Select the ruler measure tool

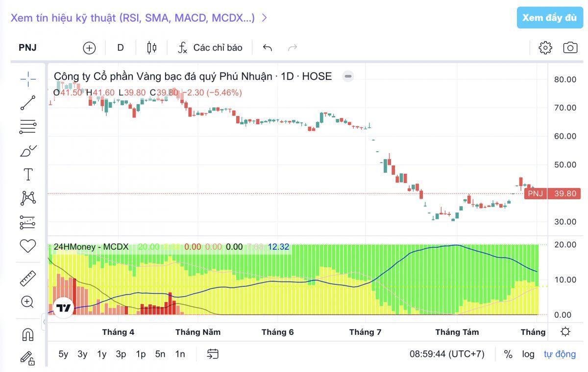(28, 278)
